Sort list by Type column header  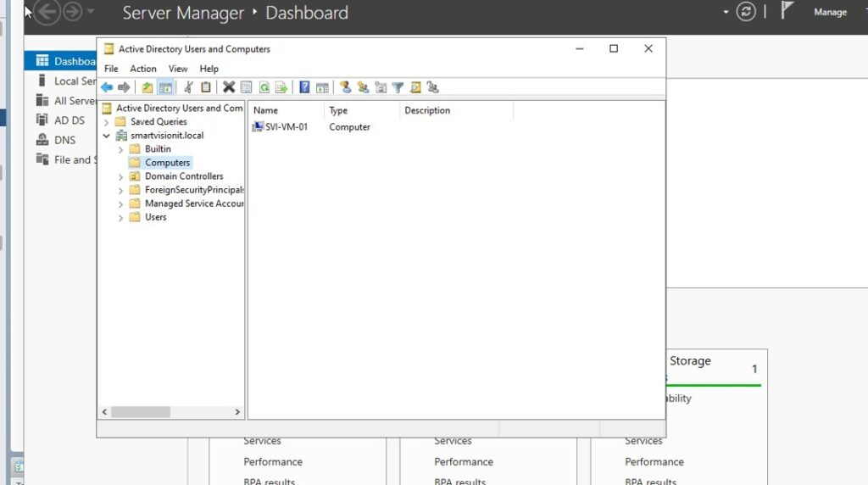[362, 111]
